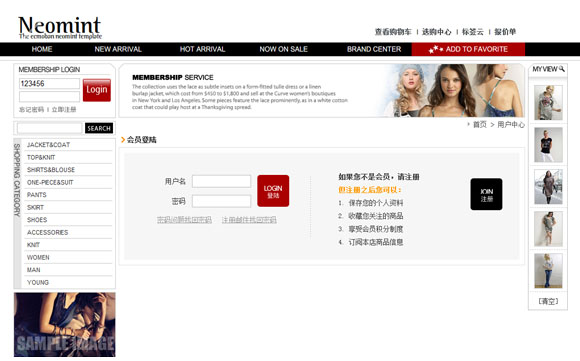
Task: Click the 注册邮件找回密码 link
Action: click(x=249, y=220)
